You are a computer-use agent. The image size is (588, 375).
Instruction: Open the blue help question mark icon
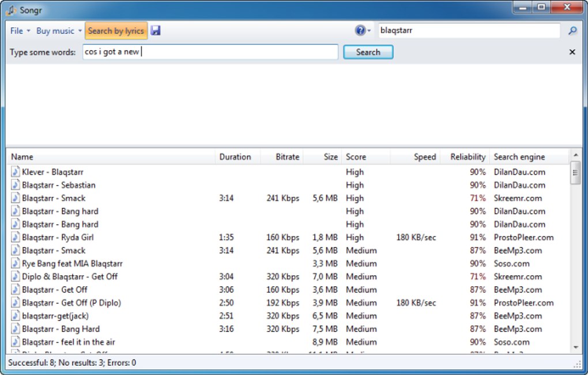pos(360,31)
